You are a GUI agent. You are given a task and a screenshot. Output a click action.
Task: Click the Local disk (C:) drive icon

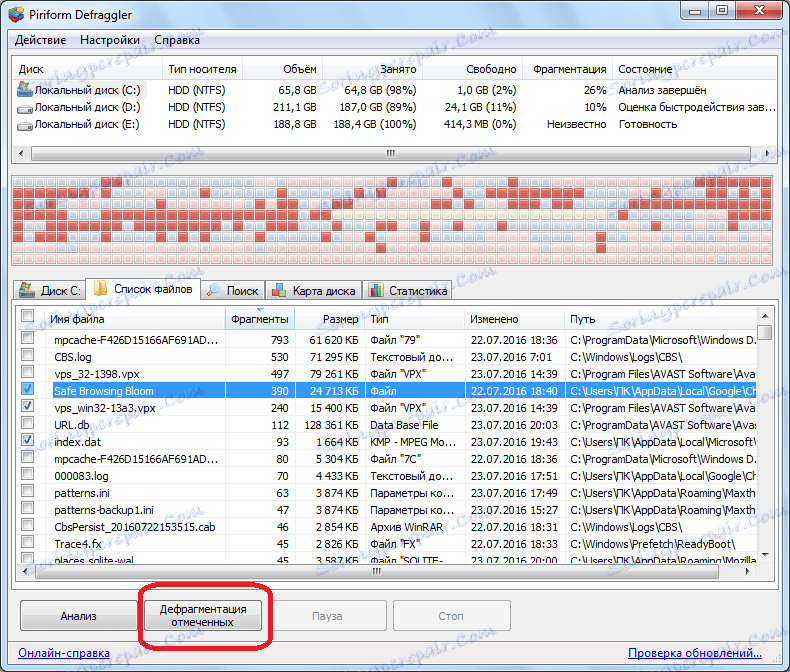(25, 90)
